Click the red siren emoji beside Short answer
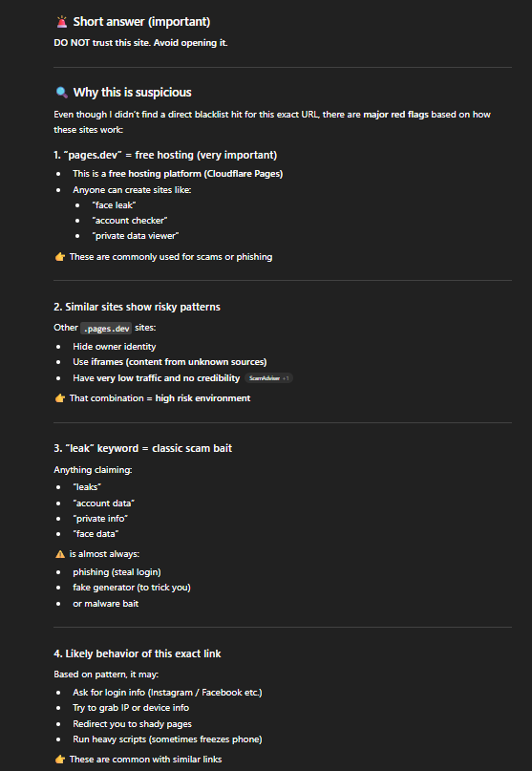Image resolution: width=532 pixels, height=771 pixels. [61, 22]
